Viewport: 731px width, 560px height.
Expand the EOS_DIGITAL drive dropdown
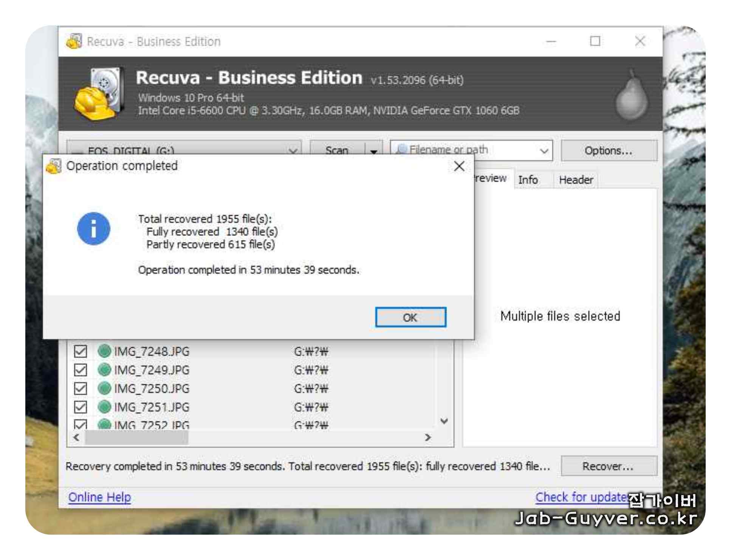pos(293,150)
